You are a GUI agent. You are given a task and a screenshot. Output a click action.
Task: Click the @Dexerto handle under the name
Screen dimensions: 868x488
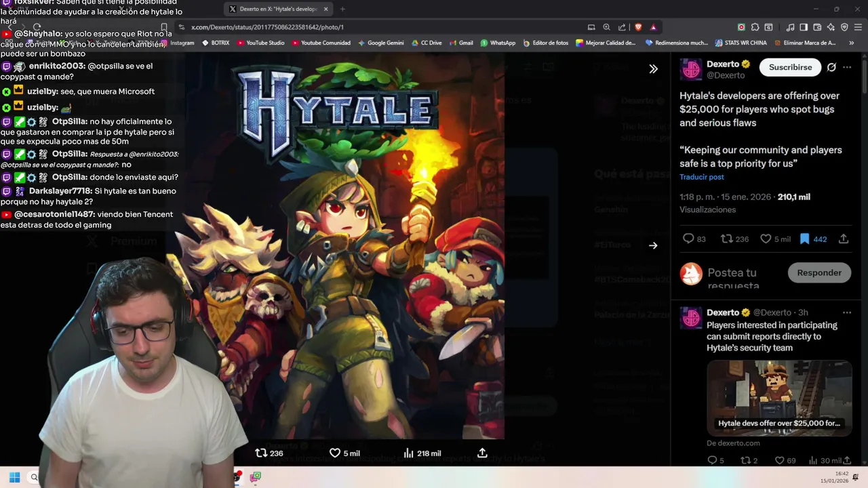click(x=726, y=75)
